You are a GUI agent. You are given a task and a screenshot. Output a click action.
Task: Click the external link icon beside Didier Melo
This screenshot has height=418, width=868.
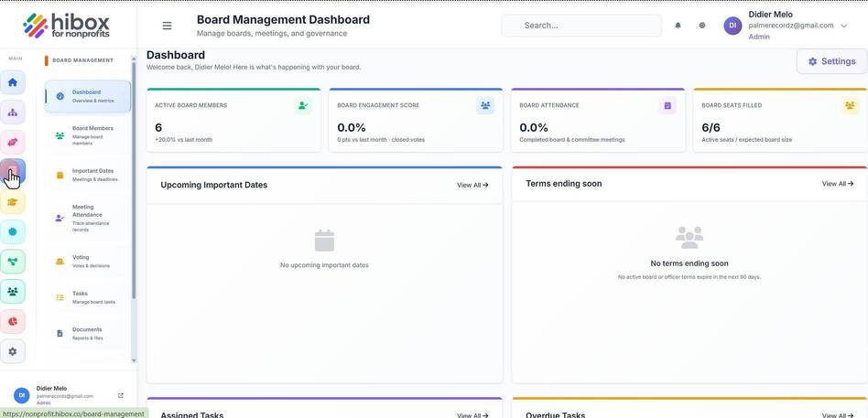(x=121, y=395)
